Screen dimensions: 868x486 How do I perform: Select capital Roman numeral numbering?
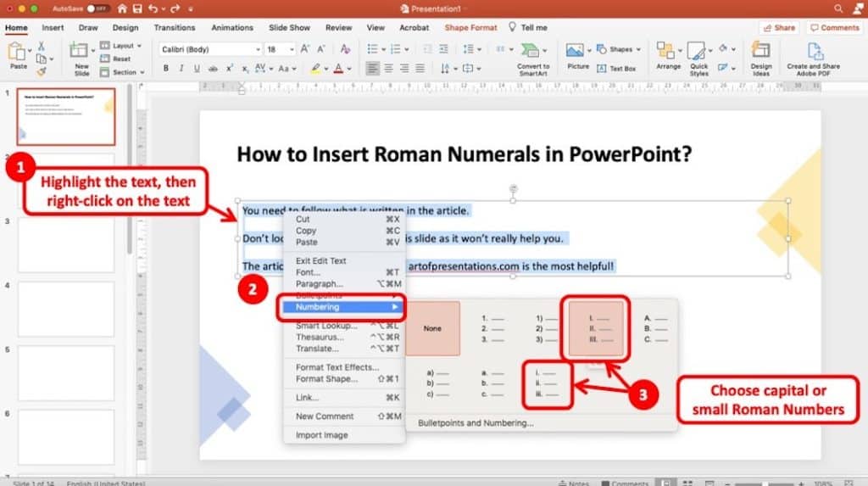pyautogui.click(x=596, y=328)
